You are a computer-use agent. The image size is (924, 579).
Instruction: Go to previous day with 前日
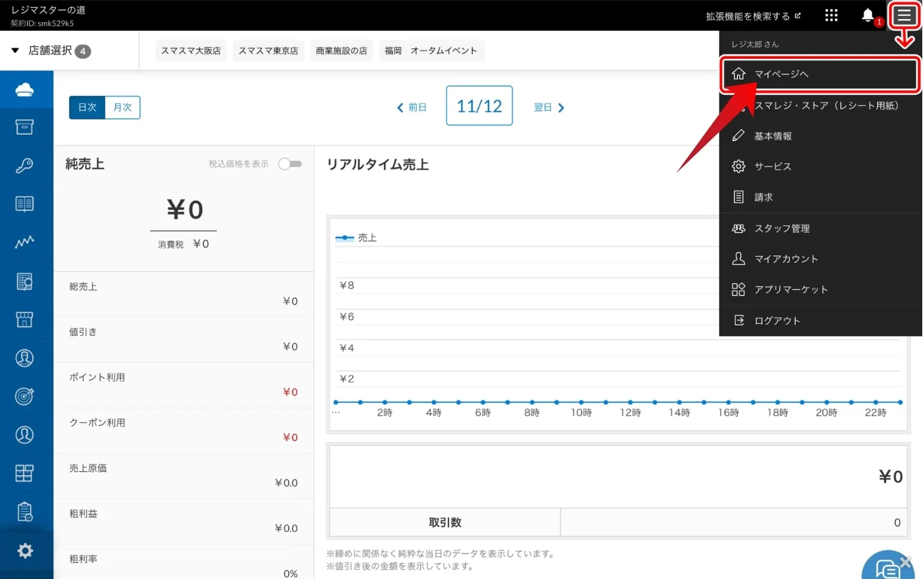coord(411,107)
